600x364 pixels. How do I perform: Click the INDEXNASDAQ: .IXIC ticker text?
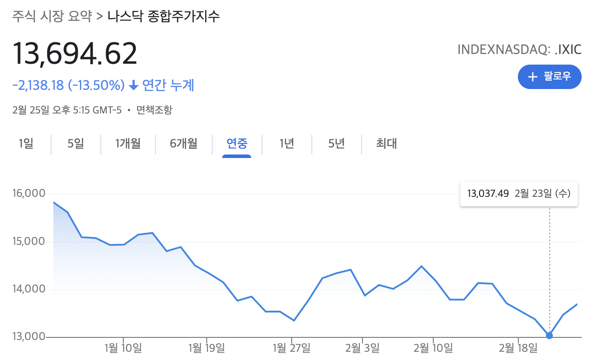point(519,49)
